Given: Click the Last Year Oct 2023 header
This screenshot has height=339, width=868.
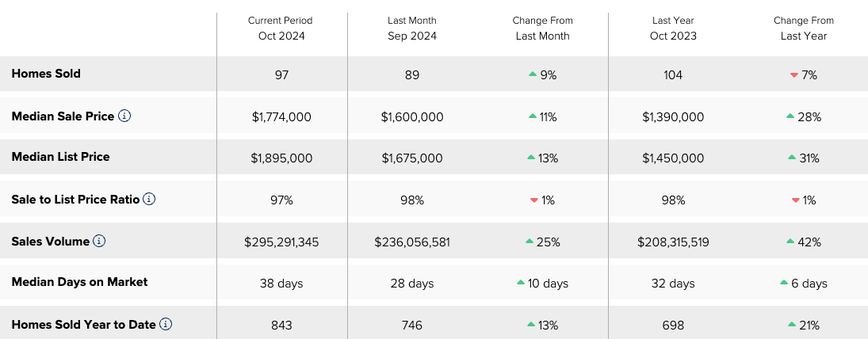Looking at the screenshot, I should coord(673,29).
